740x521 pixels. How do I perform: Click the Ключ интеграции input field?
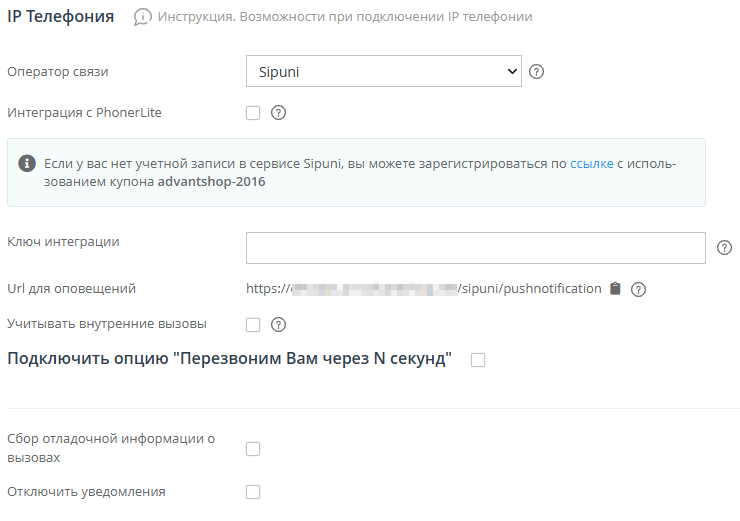[476, 248]
